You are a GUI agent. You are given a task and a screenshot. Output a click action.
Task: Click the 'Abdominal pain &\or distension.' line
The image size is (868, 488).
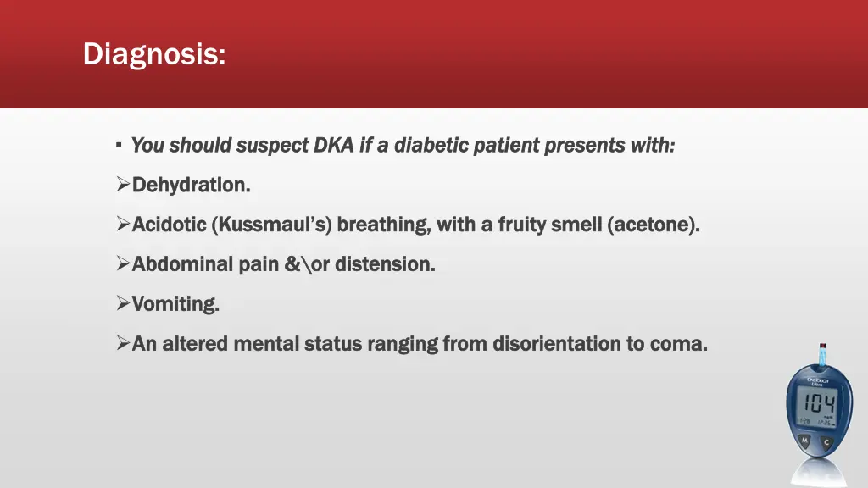click(283, 264)
